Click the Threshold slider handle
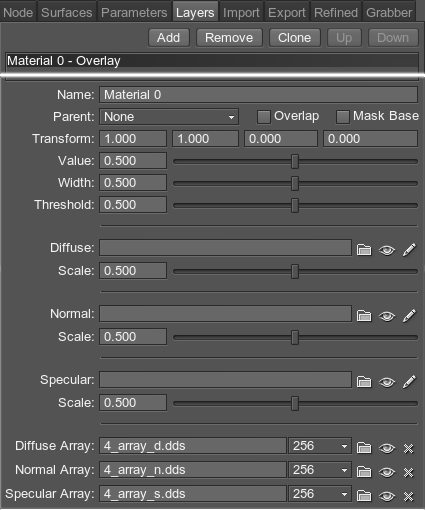The image size is (425, 510). [295, 205]
